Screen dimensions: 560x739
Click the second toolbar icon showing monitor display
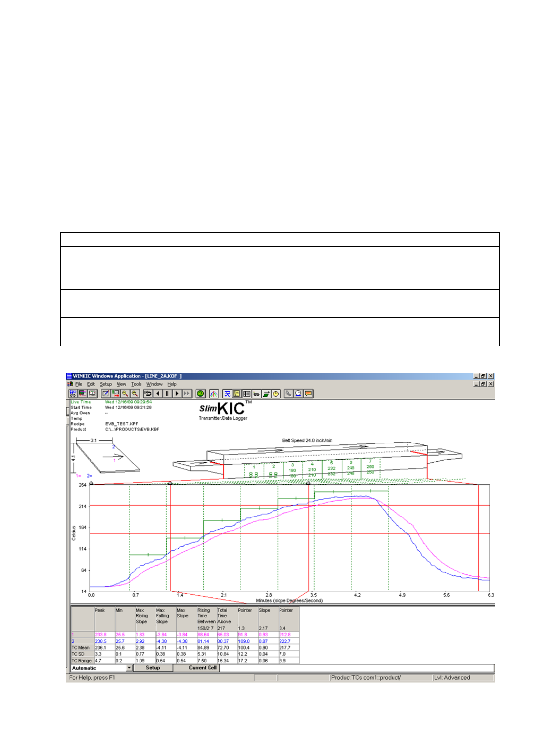(82, 394)
